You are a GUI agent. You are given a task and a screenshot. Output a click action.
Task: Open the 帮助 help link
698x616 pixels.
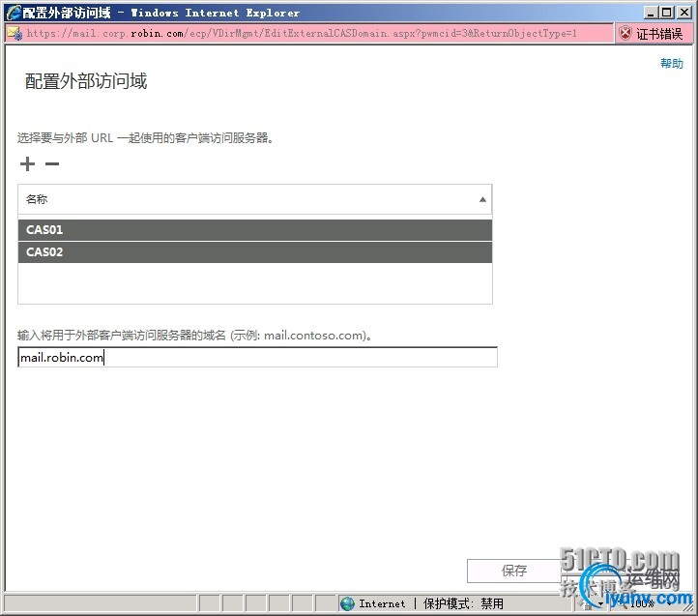[671, 63]
